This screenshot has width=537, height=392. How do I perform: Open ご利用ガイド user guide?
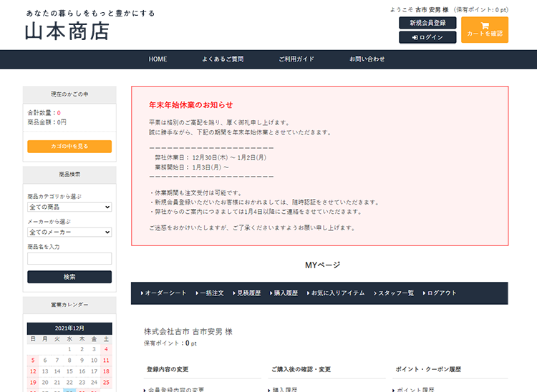[x=296, y=59]
